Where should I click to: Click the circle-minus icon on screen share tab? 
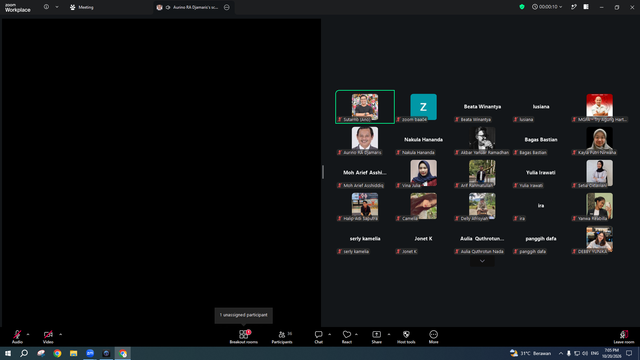tap(227, 7)
